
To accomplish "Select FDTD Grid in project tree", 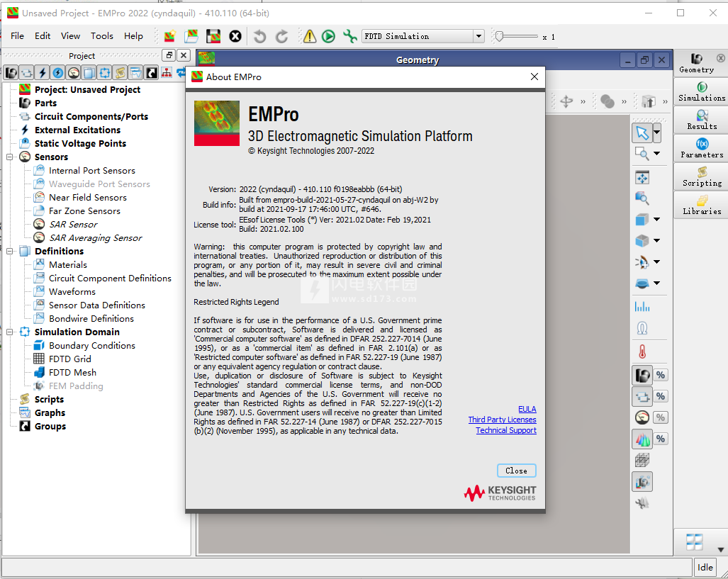I will pos(69,359).
